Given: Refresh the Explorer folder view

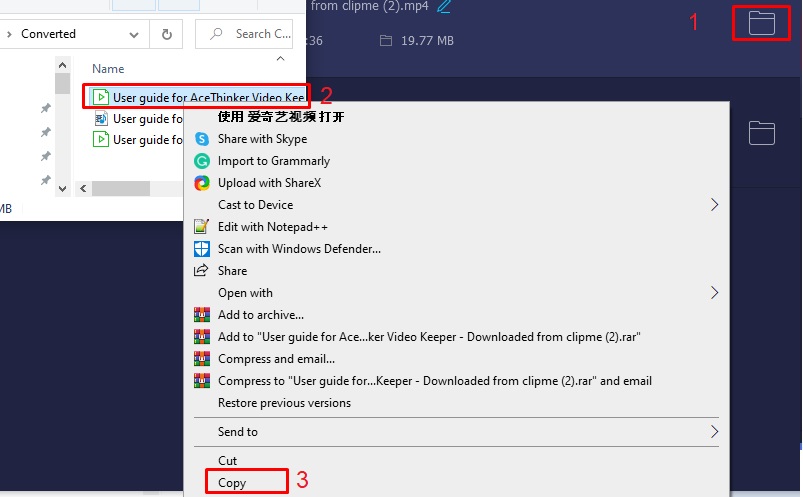Looking at the screenshot, I should click(166, 34).
